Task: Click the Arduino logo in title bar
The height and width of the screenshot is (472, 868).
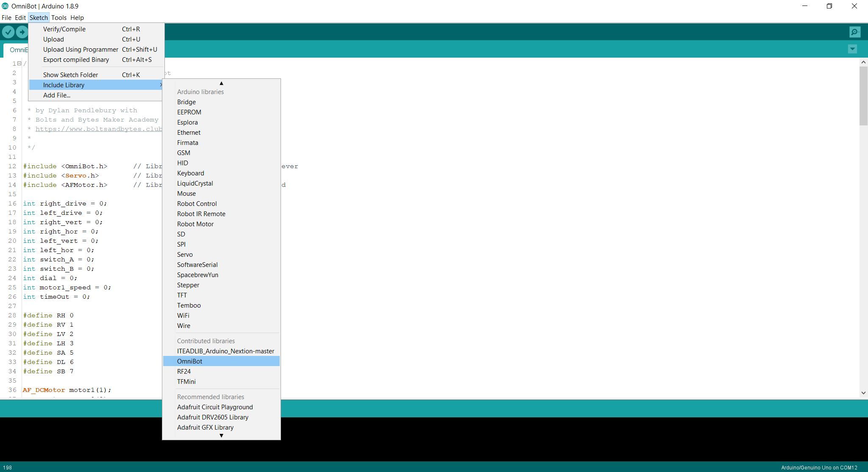Action: (5, 6)
